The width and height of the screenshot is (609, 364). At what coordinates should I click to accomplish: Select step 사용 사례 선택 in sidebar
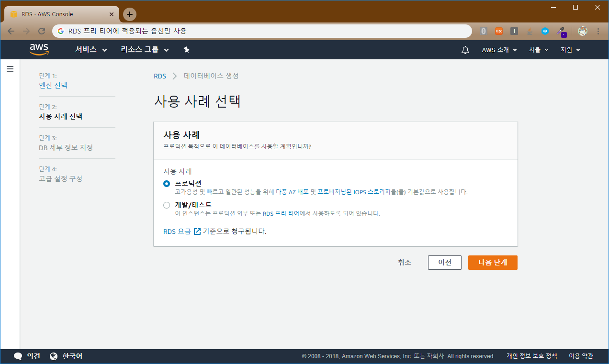point(60,117)
